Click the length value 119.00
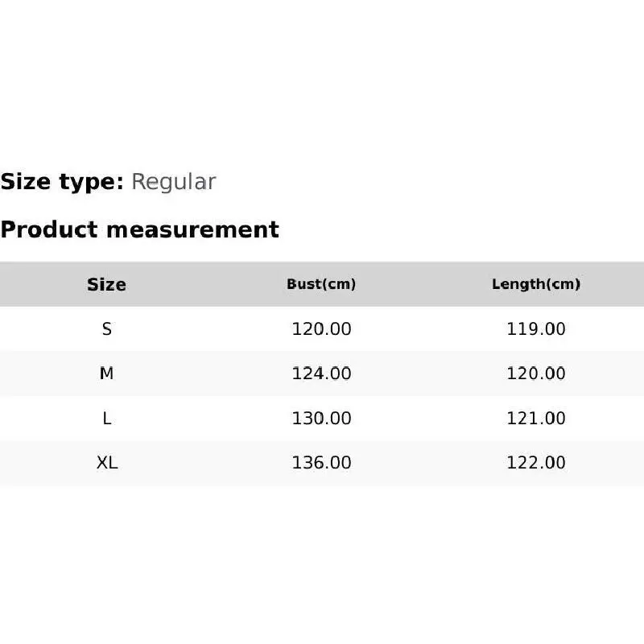644x644 pixels. (536, 328)
